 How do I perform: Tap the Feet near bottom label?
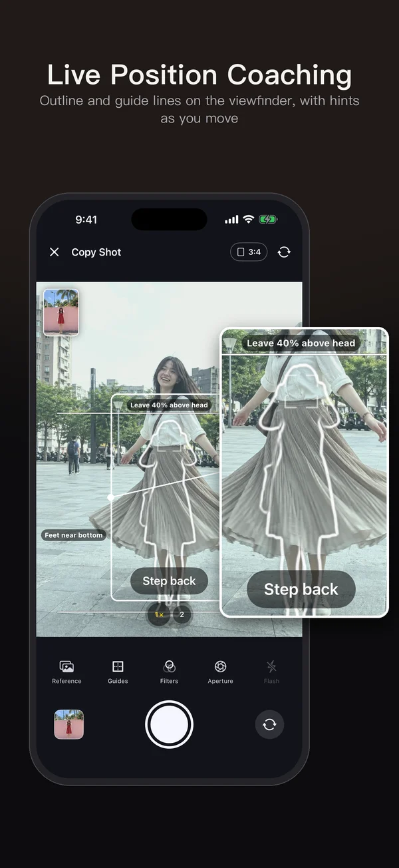74,535
